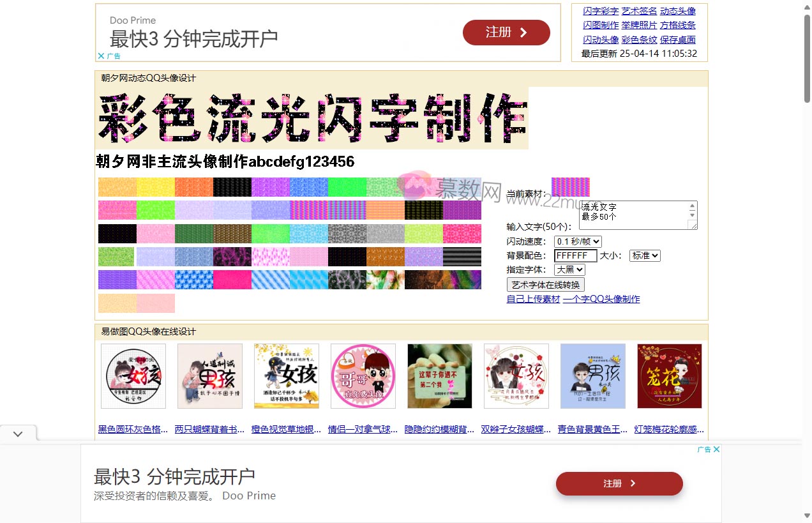Click the 注册 button in top ad
The width and height of the screenshot is (812, 523).
[506, 33]
